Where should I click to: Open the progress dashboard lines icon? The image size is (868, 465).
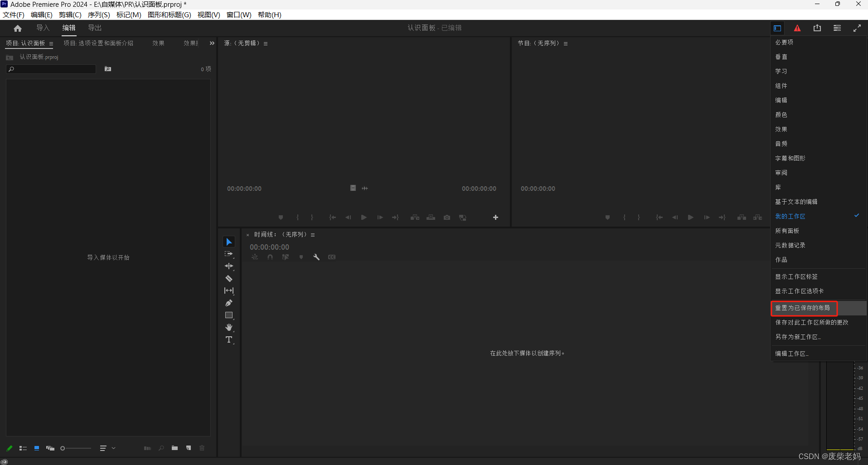tap(837, 28)
